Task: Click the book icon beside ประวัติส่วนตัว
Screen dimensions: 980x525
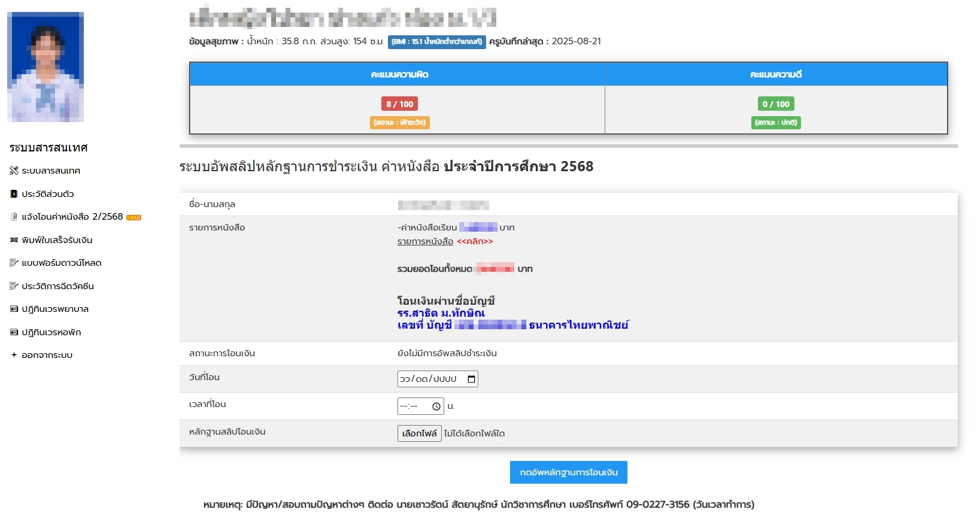Action: pyautogui.click(x=14, y=194)
